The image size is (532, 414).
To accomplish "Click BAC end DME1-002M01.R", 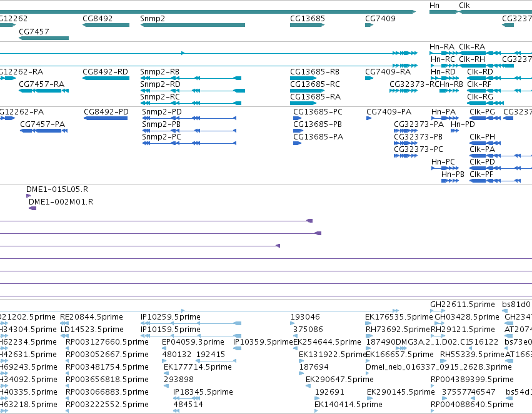I will coord(61,202).
